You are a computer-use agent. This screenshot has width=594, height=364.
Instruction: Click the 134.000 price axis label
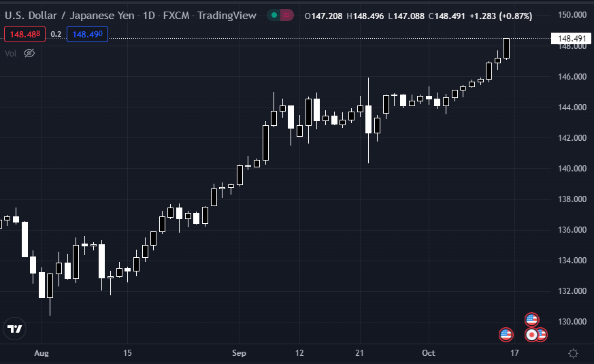572,261
